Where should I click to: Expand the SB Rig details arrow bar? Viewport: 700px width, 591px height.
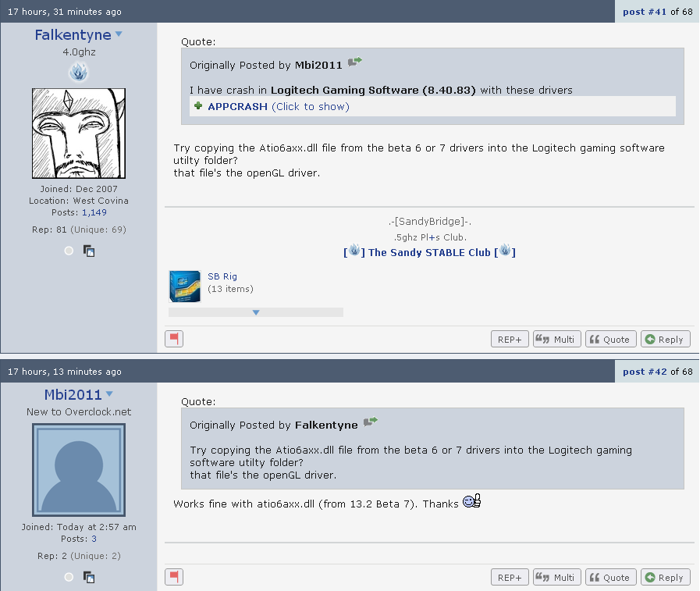256,312
